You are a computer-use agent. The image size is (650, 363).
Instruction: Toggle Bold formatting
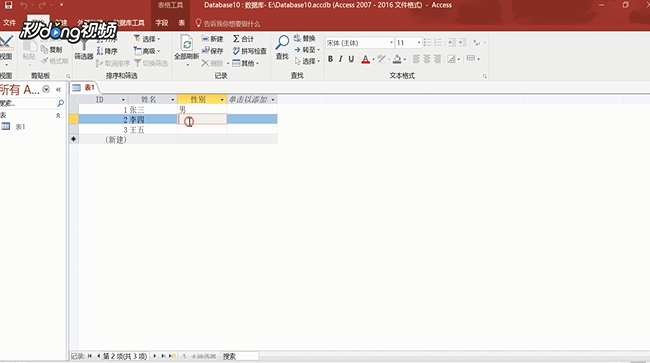coord(330,59)
